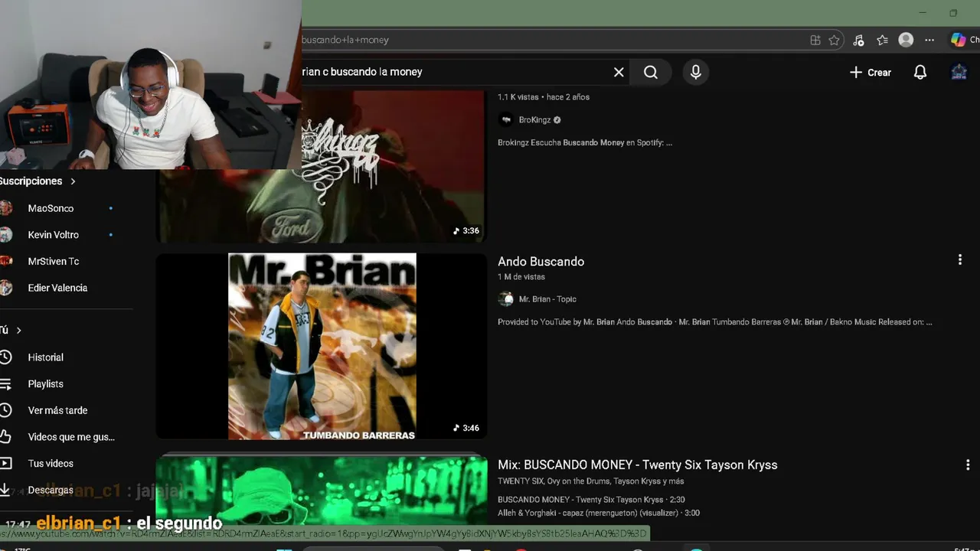The width and height of the screenshot is (980, 551).
Task: Clear the YouTube search box with X
Action: (x=619, y=72)
